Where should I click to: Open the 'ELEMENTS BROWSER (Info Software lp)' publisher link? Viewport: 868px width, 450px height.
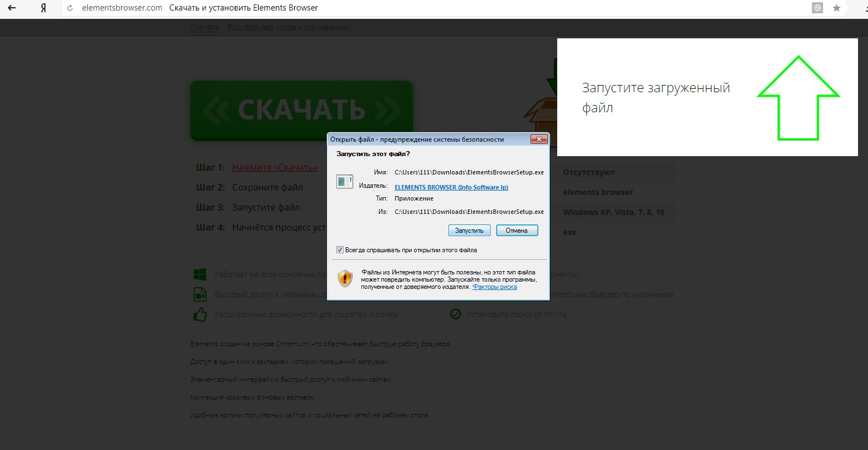tap(451, 187)
